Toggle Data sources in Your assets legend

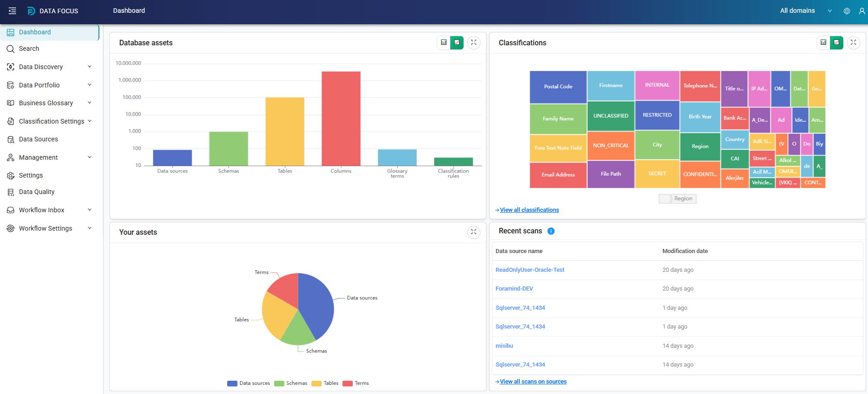click(249, 383)
